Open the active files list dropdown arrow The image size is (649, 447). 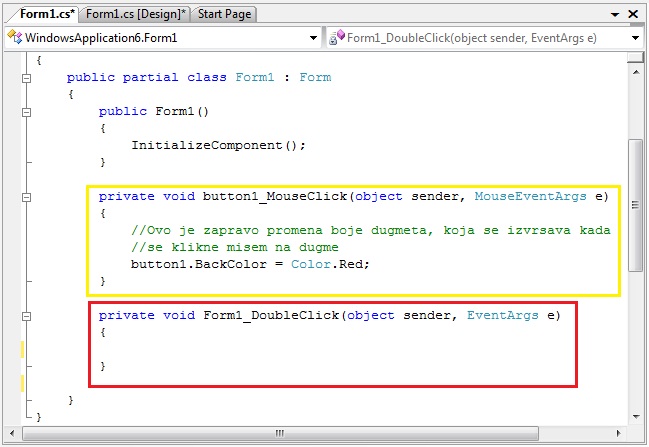coord(615,14)
